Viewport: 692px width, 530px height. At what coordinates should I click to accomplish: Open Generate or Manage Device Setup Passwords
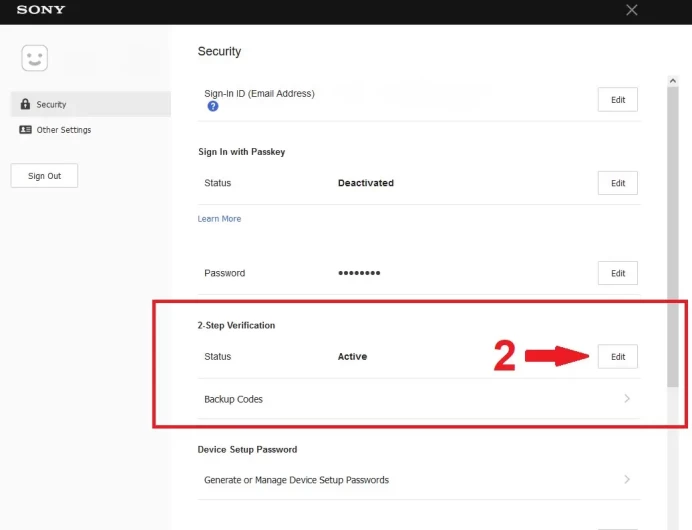pos(418,480)
